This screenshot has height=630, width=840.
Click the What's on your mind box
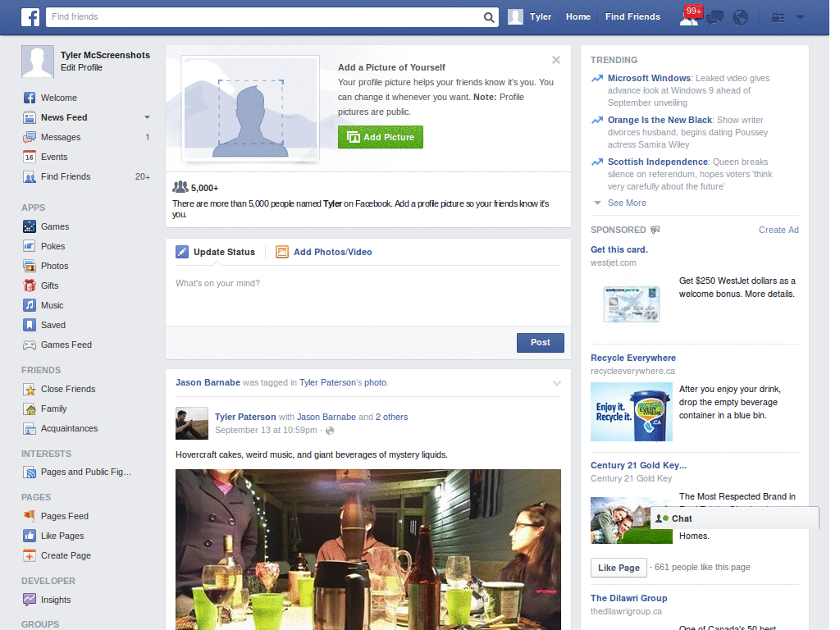pyautogui.click(x=368, y=297)
